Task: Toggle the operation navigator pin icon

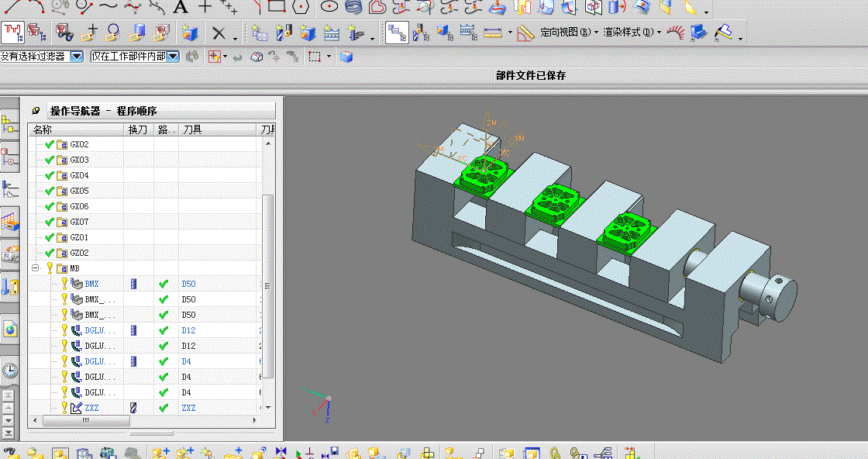Action: (x=36, y=111)
